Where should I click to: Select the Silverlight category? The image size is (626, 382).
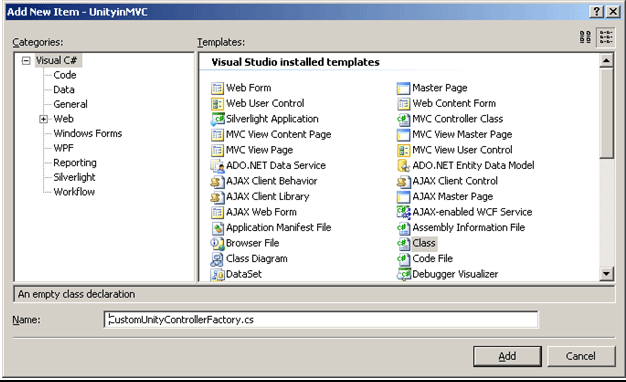coord(74,177)
